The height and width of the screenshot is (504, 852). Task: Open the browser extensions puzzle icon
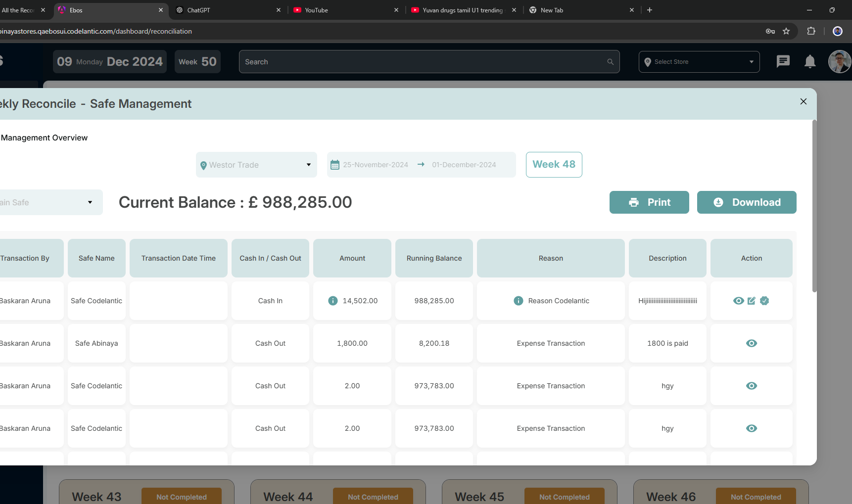[x=811, y=31]
